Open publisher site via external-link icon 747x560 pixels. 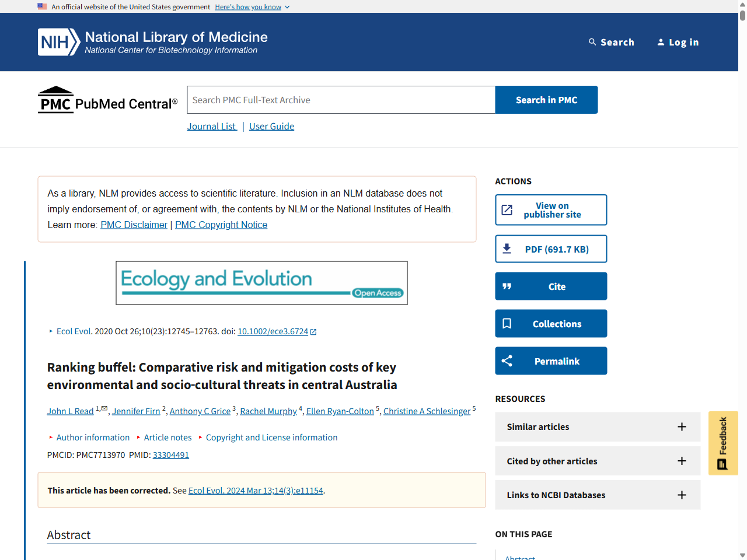point(508,209)
